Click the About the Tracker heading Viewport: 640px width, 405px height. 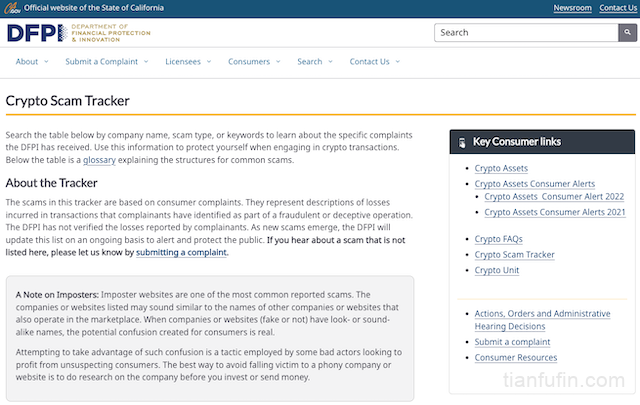[51, 183]
